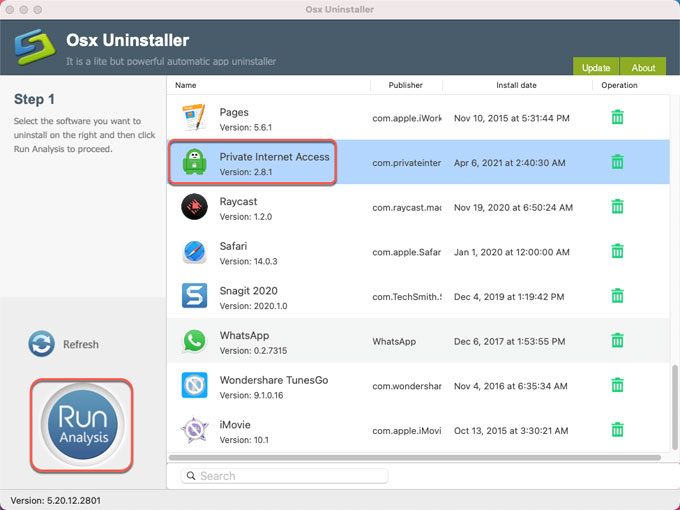The image size is (680, 510).
Task: Click Version: 14.0.3 text
Action: pyautogui.click(x=248, y=262)
